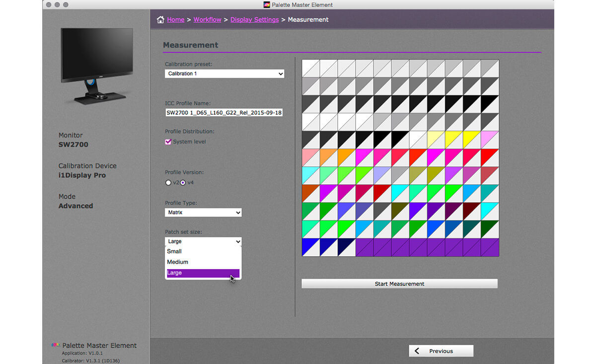Open the Calibration preset dropdown

tap(224, 73)
